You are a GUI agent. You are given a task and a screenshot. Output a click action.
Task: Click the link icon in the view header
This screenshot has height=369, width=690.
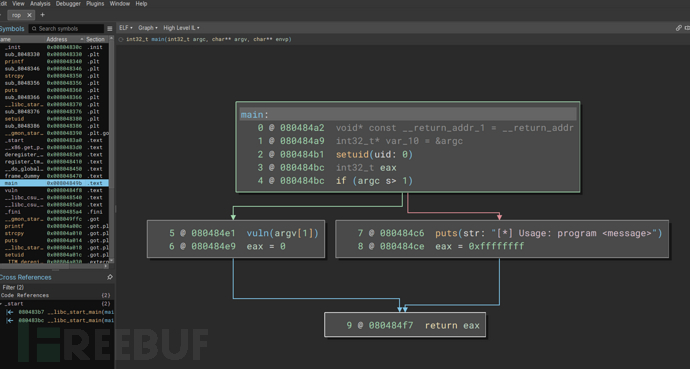pyautogui.click(x=679, y=28)
